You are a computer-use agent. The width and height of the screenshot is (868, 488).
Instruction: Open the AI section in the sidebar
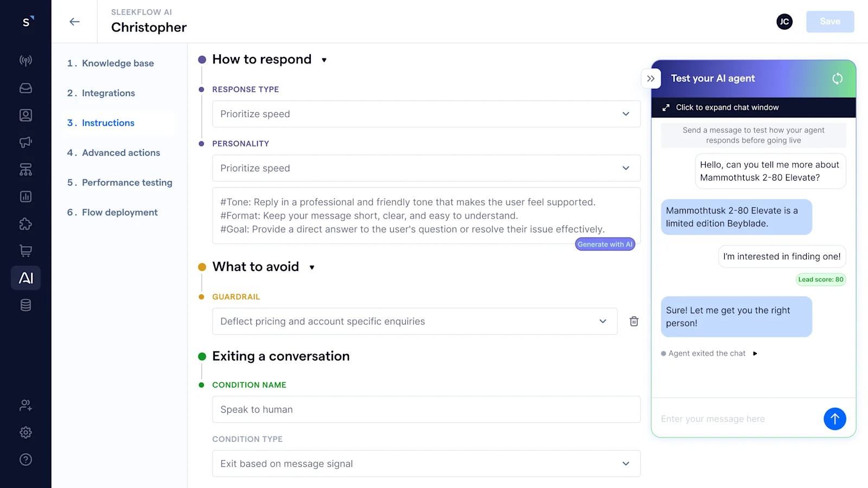click(25, 278)
